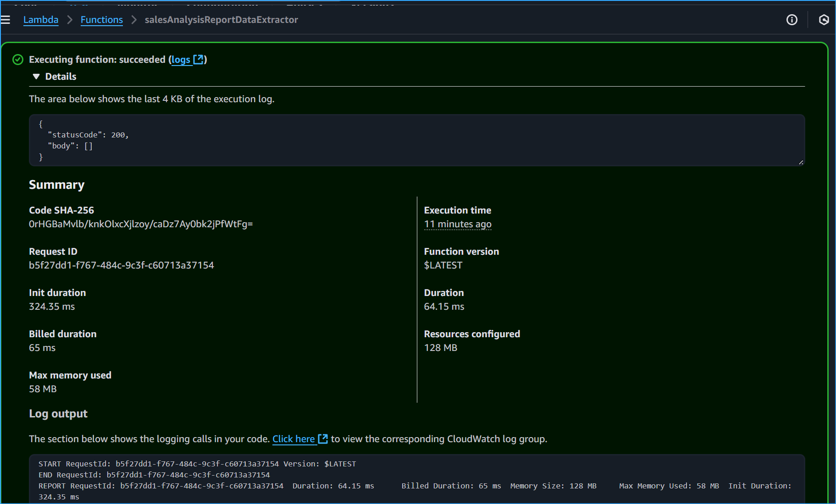Select the Request ID value
836x504 pixels.
click(x=121, y=265)
